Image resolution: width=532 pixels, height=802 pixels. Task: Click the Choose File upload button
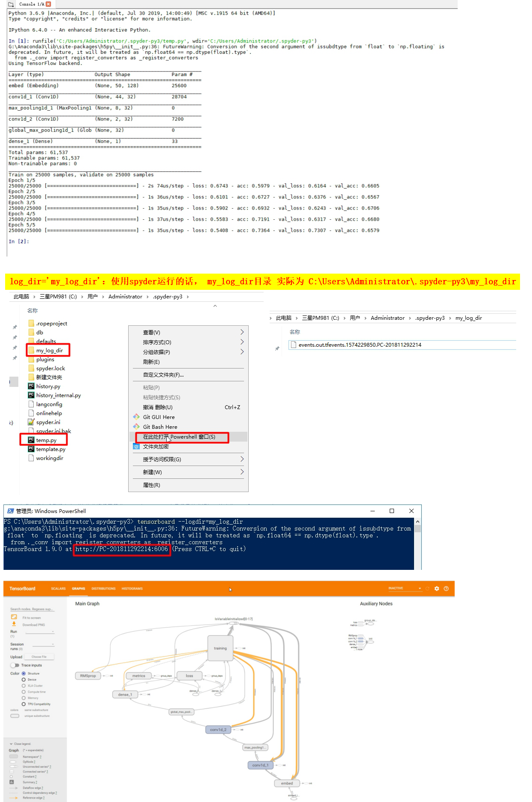tap(39, 657)
